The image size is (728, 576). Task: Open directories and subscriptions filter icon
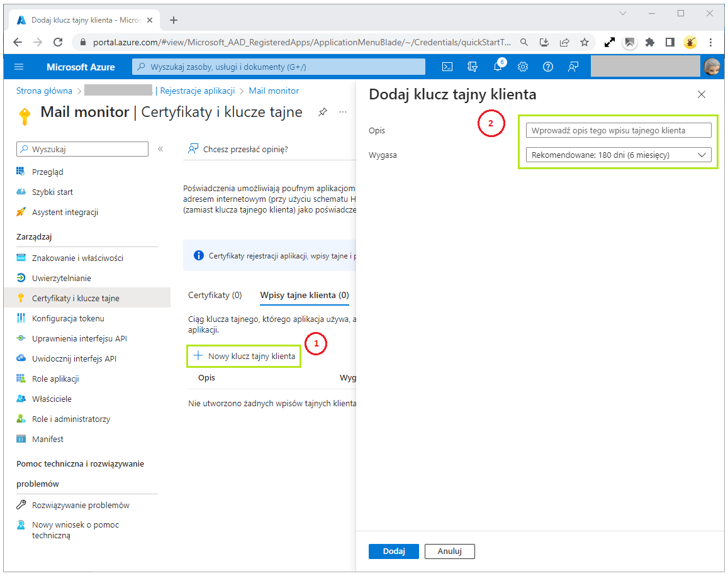(x=473, y=67)
